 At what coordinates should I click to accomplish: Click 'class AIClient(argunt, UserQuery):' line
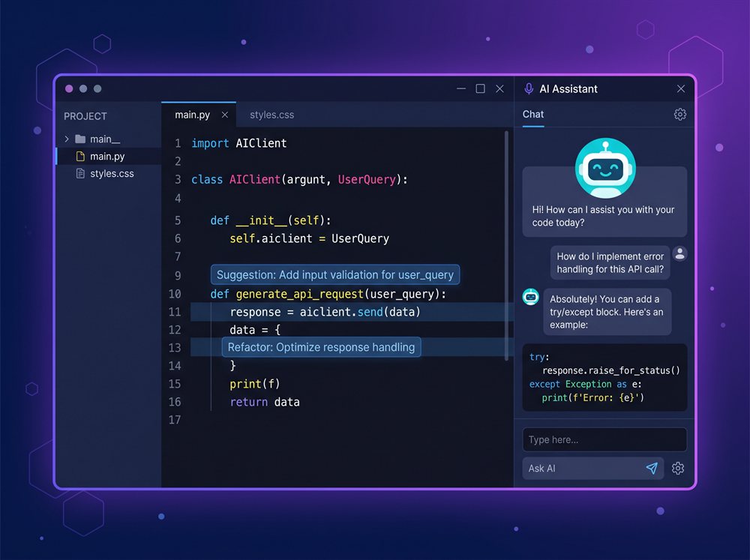pos(299,180)
